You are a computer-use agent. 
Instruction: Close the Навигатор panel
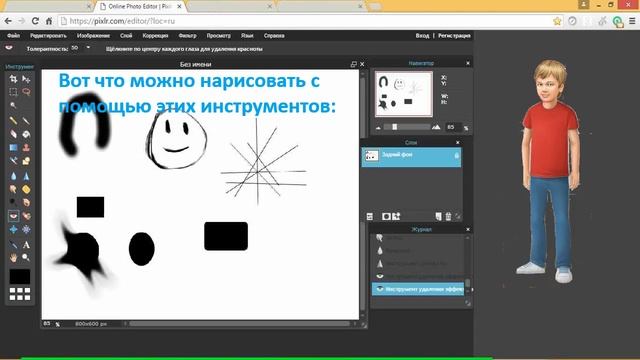pos(468,63)
